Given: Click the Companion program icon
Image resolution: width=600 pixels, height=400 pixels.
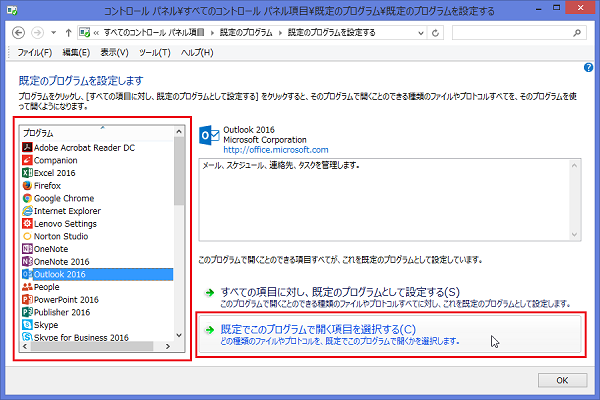Looking at the screenshot, I should [x=27, y=160].
